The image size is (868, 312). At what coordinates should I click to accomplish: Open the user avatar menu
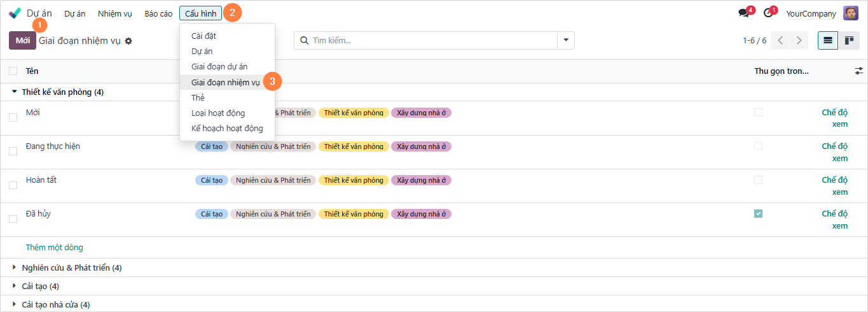(x=850, y=13)
